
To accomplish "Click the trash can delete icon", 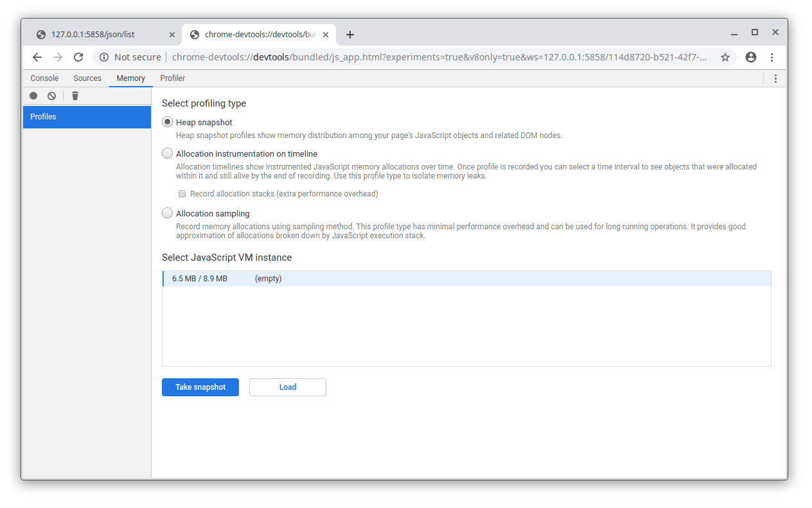I will click(75, 96).
